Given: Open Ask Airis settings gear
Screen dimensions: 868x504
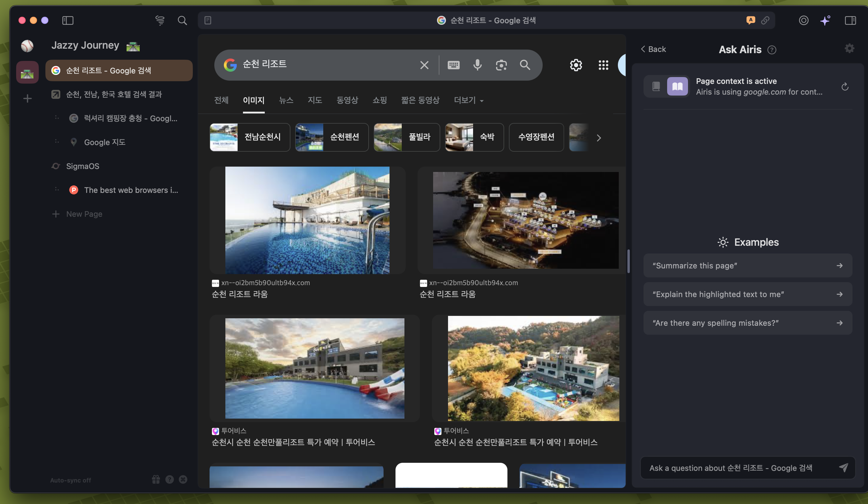Looking at the screenshot, I should [849, 49].
